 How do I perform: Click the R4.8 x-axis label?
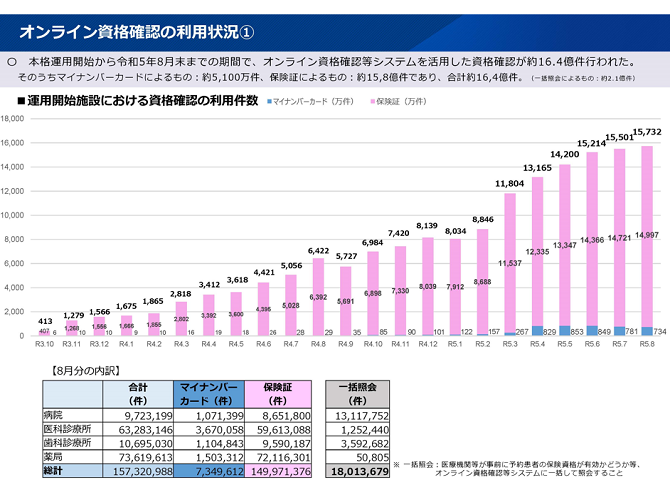point(318,344)
